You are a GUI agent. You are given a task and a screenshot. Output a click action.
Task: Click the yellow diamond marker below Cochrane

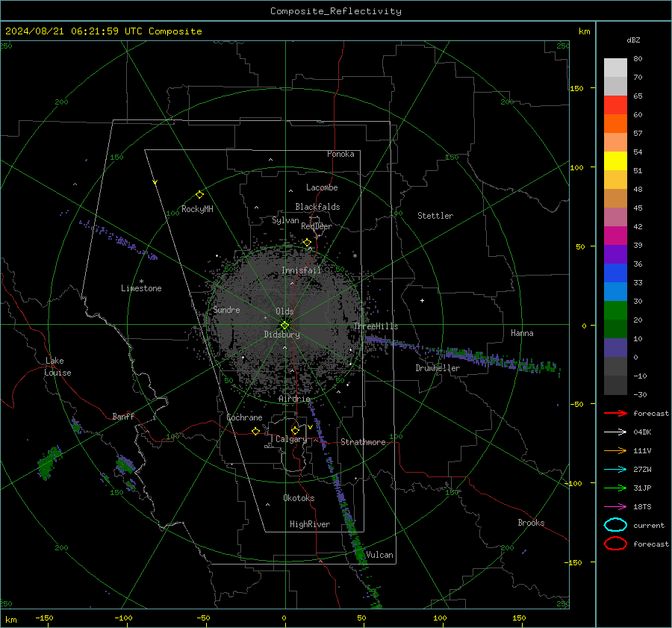coord(256,431)
